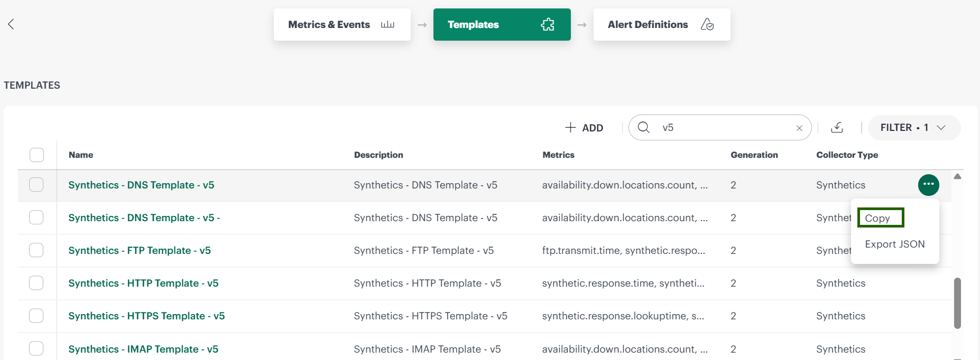The height and width of the screenshot is (360, 980).
Task: Click the Collector Type column header
Action: coord(847,155)
